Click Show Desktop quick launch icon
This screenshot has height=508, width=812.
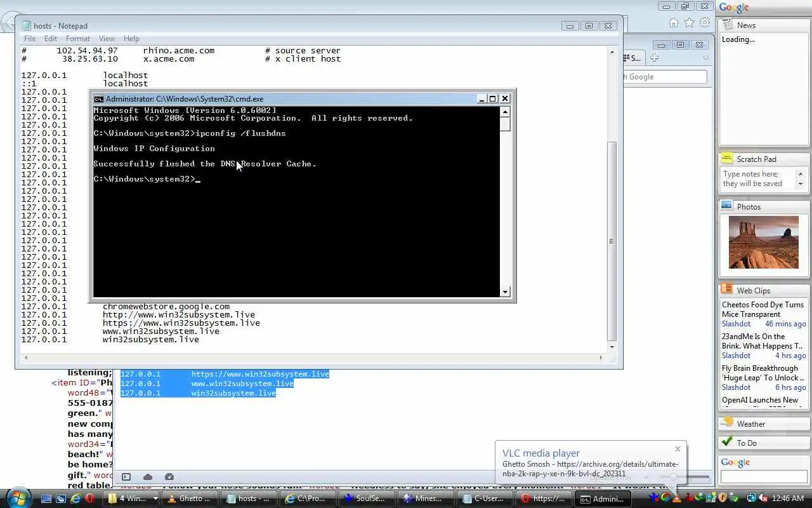(46, 499)
